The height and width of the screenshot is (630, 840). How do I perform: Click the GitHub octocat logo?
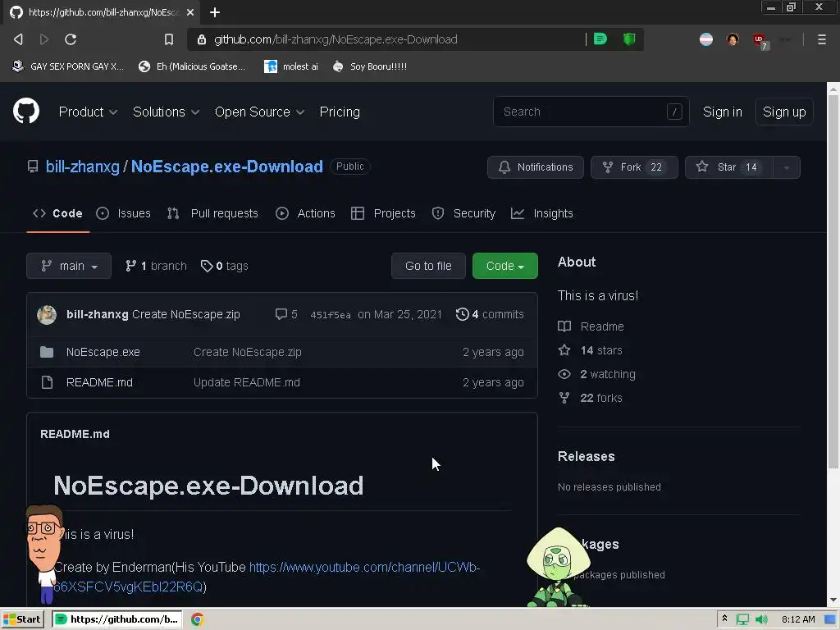[26, 112]
